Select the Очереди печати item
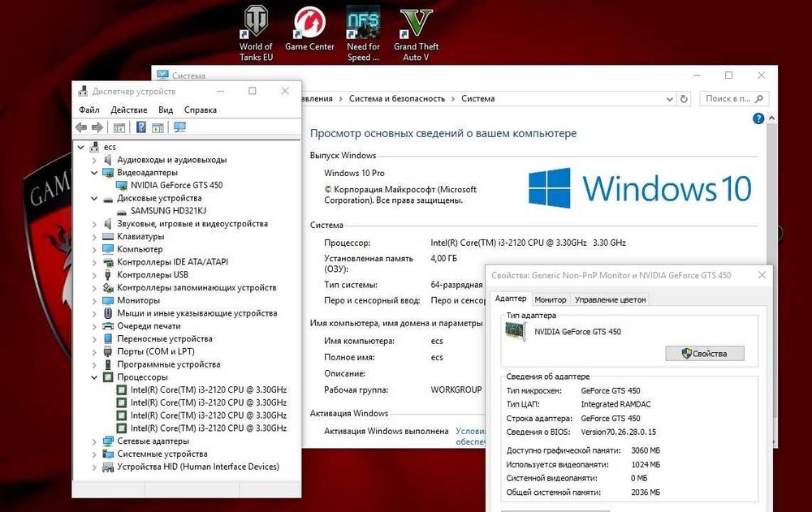Image resolution: width=812 pixels, height=512 pixels. click(x=149, y=326)
